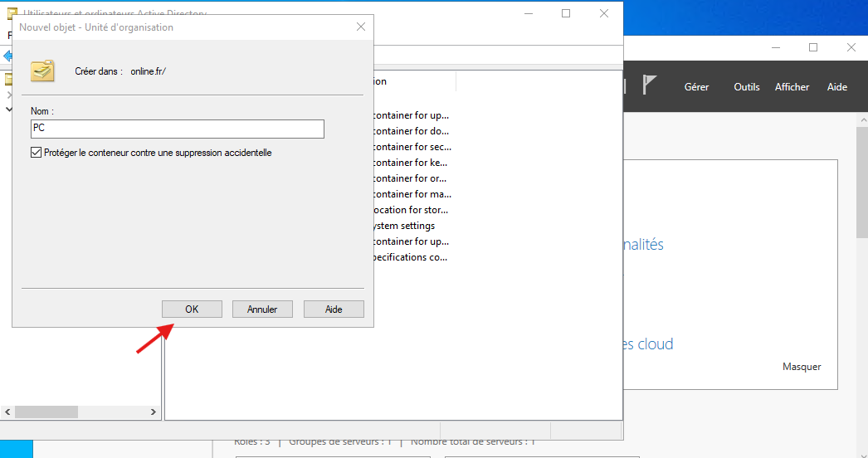Open Afficher menu in Server Manager
Viewport: 868px width, 458px height.
[792, 87]
